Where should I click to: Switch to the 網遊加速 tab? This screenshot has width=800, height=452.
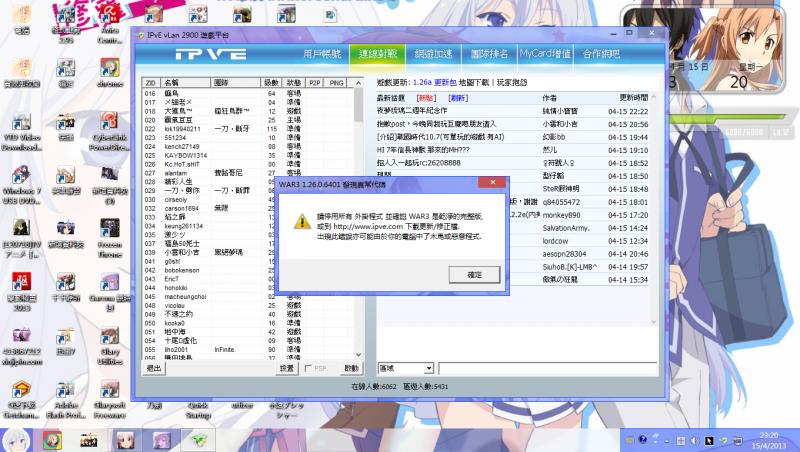[433, 54]
